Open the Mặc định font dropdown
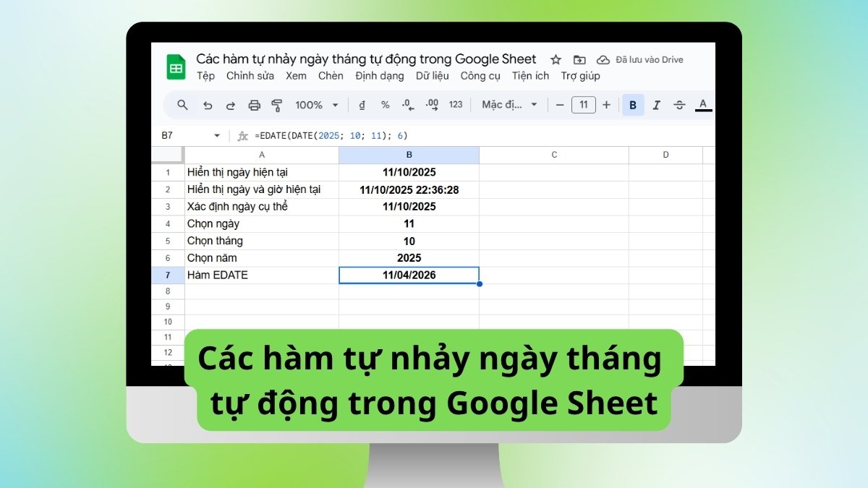Viewport: 868px width, 488px height. point(510,105)
